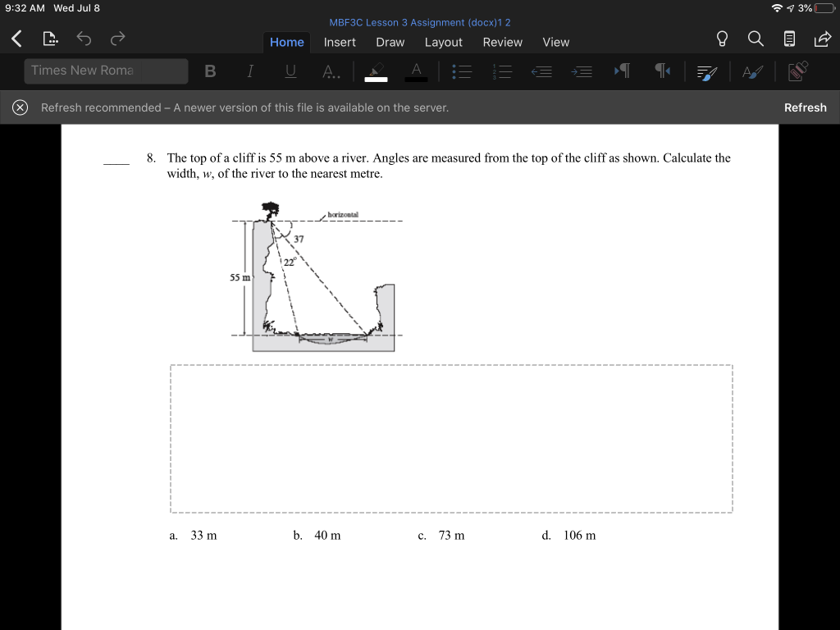The width and height of the screenshot is (840, 630).
Task: Open the highlight color tool
Action: point(375,72)
